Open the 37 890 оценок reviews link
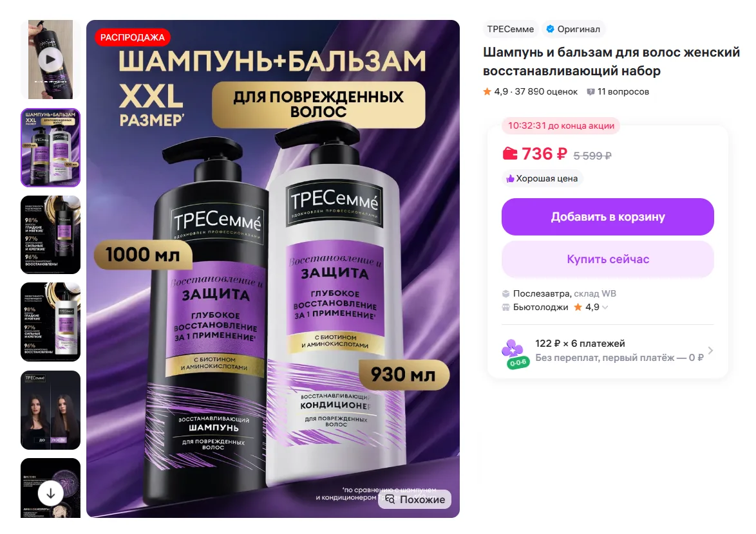 [546, 92]
